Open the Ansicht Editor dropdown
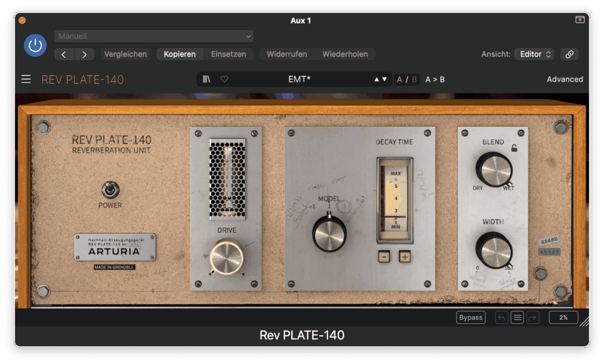604x364 pixels. (534, 54)
